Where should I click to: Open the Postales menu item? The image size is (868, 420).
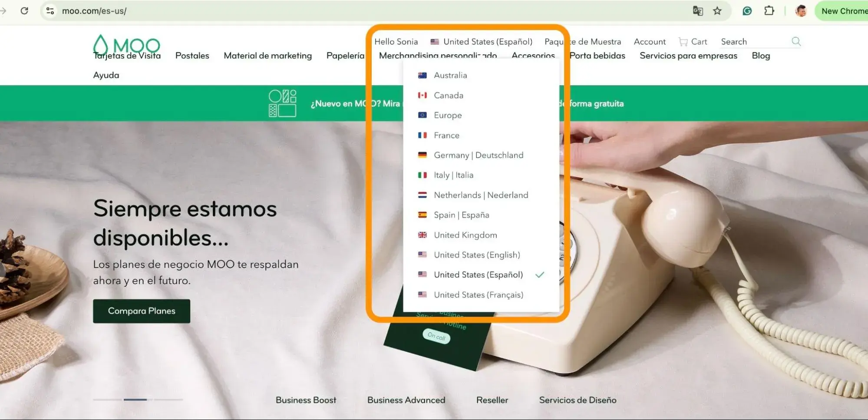pyautogui.click(x=192, y=56)
